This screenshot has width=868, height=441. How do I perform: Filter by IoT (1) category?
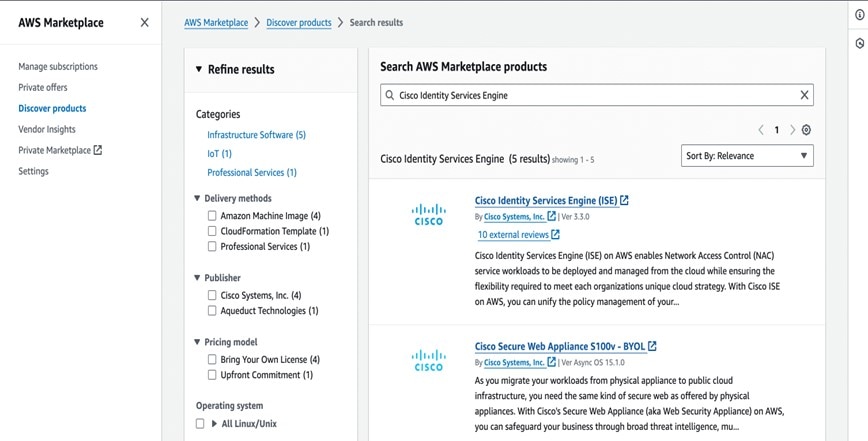point(219,154)
